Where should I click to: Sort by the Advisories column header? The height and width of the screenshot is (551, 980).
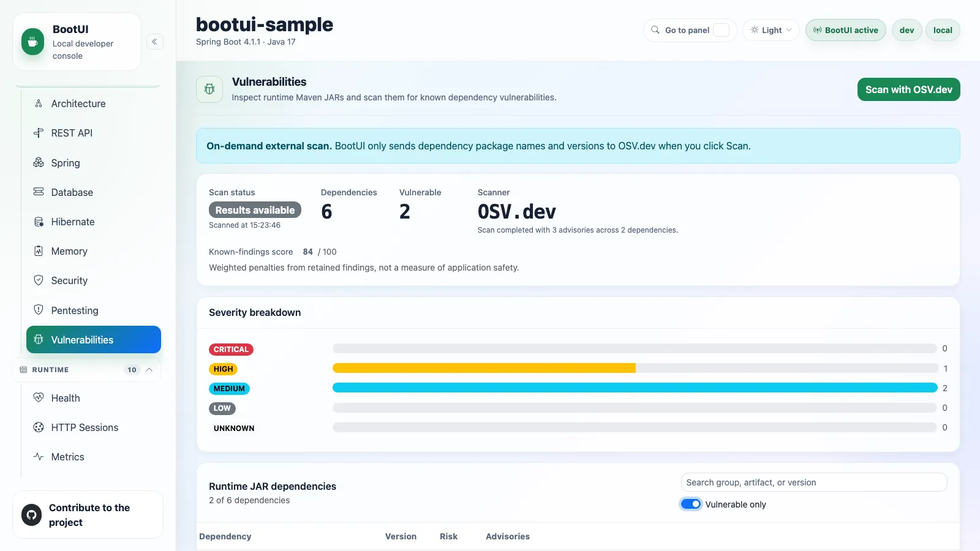508,536
